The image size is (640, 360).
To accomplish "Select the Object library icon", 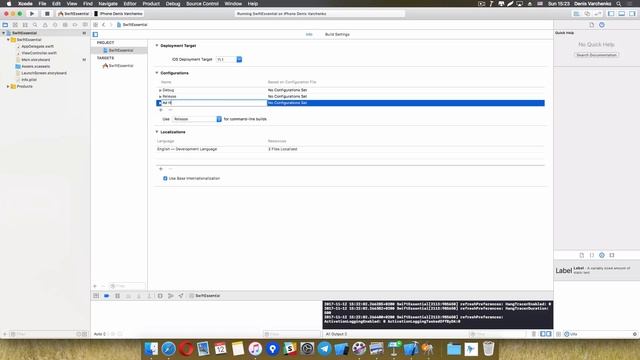I will pyautogui.click(x=602, y=255).
